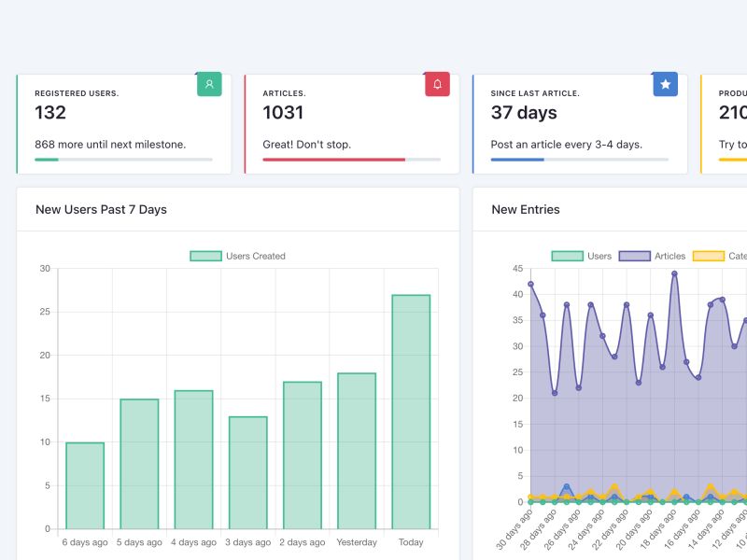The height and width of the screenshot is (560, 747).
Task: Click the New Entries panel heading
Action: pos(526,209)
